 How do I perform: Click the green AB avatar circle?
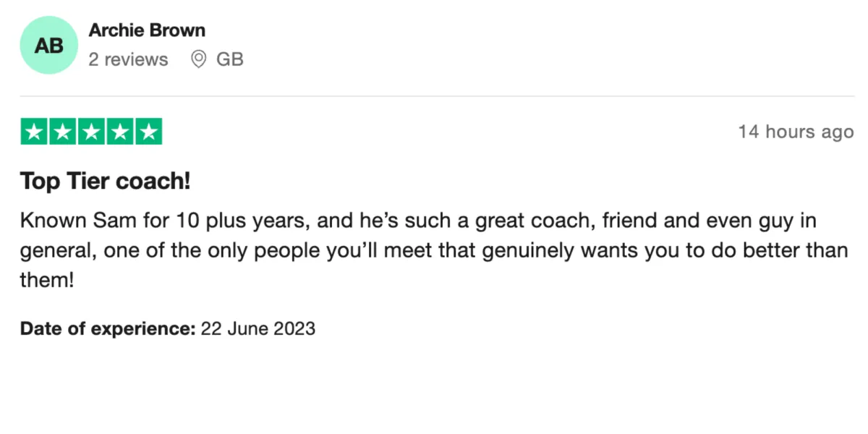click(x=48, y=46)
